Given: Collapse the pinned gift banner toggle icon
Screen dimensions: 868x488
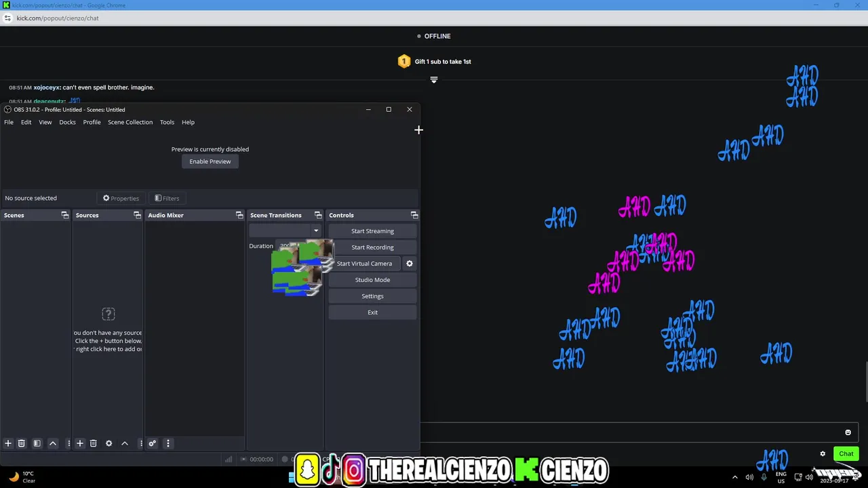Looking at the screenshot, I should [x=434, y=80].
